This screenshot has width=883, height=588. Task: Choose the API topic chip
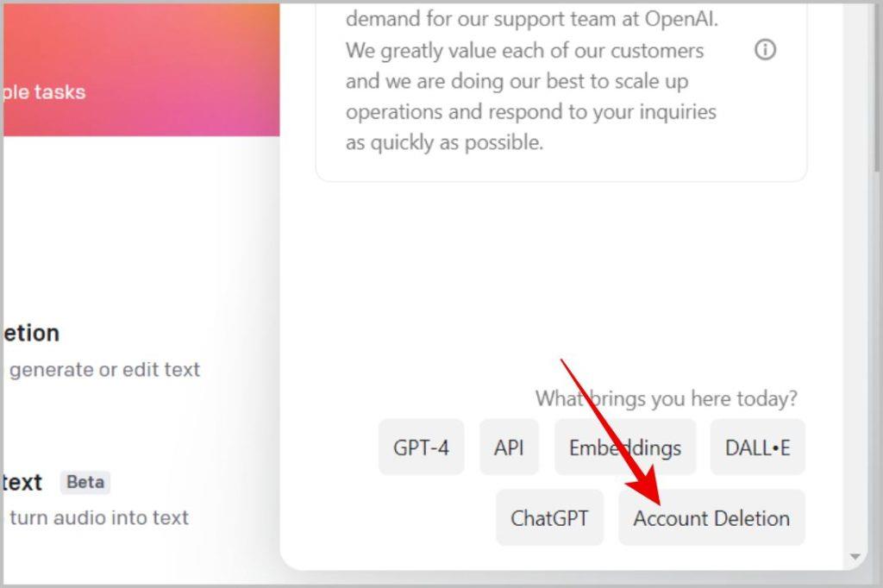pos(509,447)
